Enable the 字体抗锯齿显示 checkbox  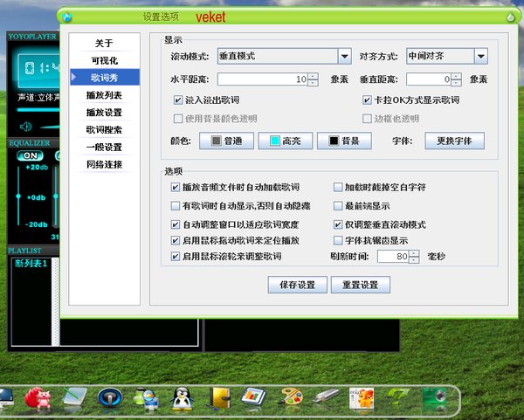click(339, 240)
